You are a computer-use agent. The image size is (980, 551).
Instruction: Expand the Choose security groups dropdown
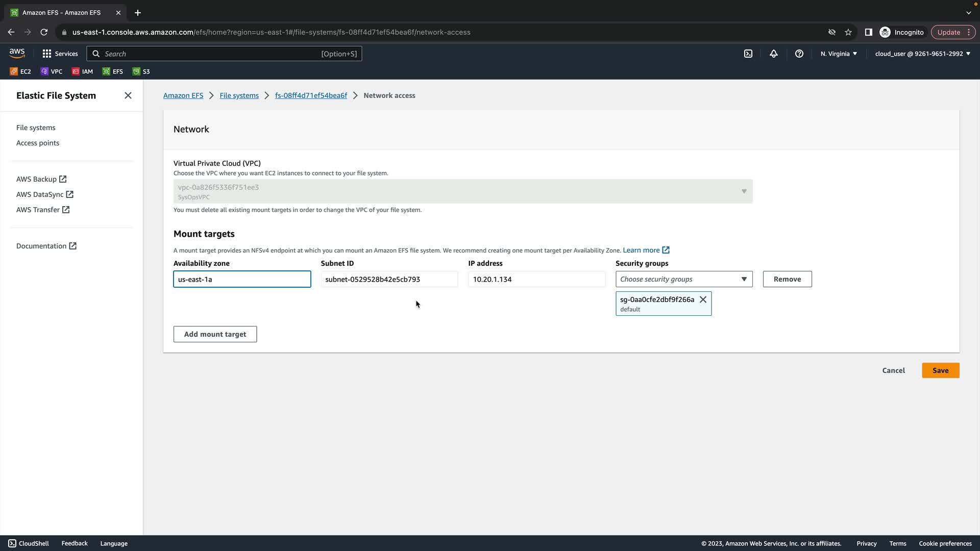(683, 279)
